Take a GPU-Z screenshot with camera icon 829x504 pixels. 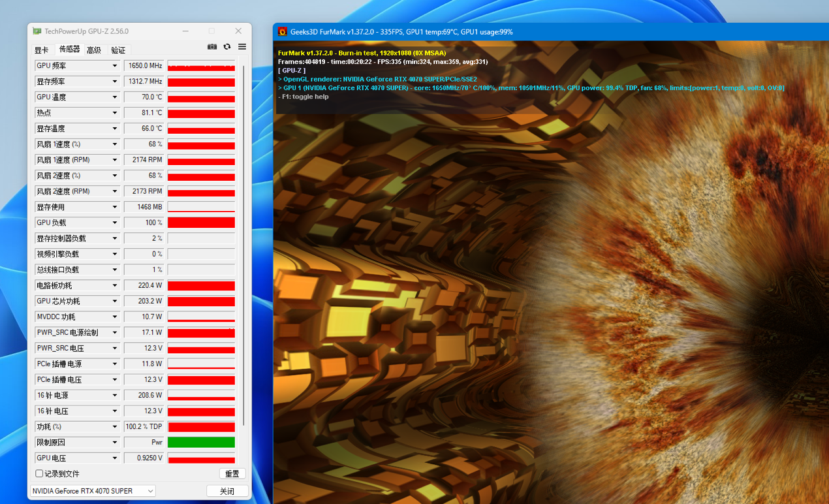point(212,47)
